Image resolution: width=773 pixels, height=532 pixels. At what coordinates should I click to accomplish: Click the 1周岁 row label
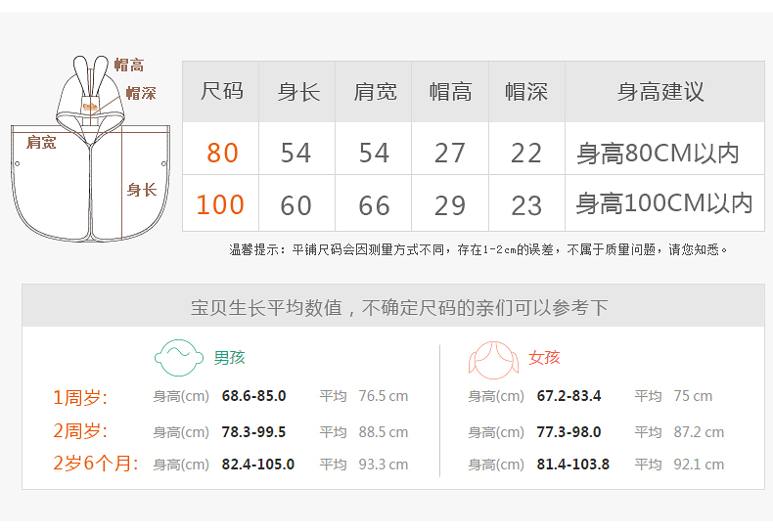(x=80, y=397)
